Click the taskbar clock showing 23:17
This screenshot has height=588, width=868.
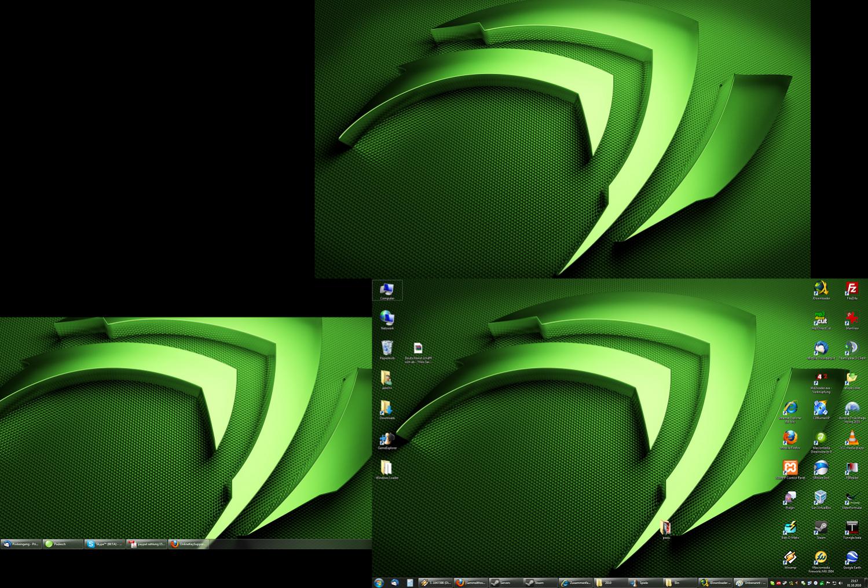coord(854,582)
